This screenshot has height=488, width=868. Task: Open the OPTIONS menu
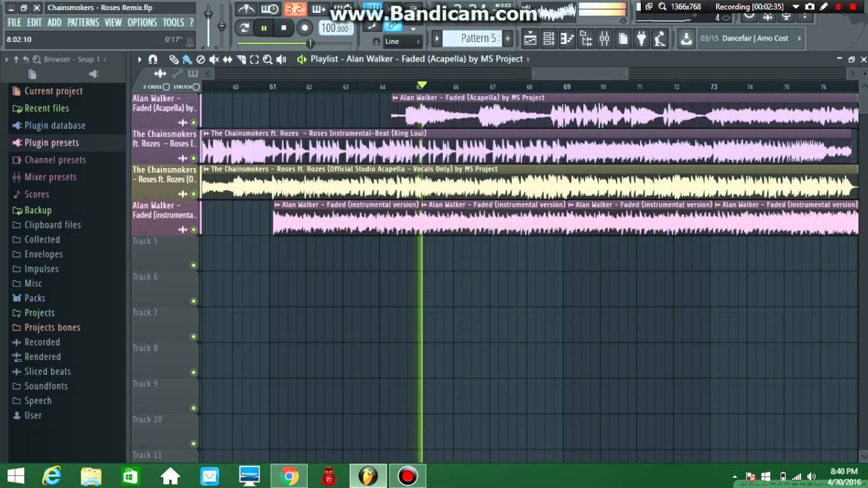142,22
